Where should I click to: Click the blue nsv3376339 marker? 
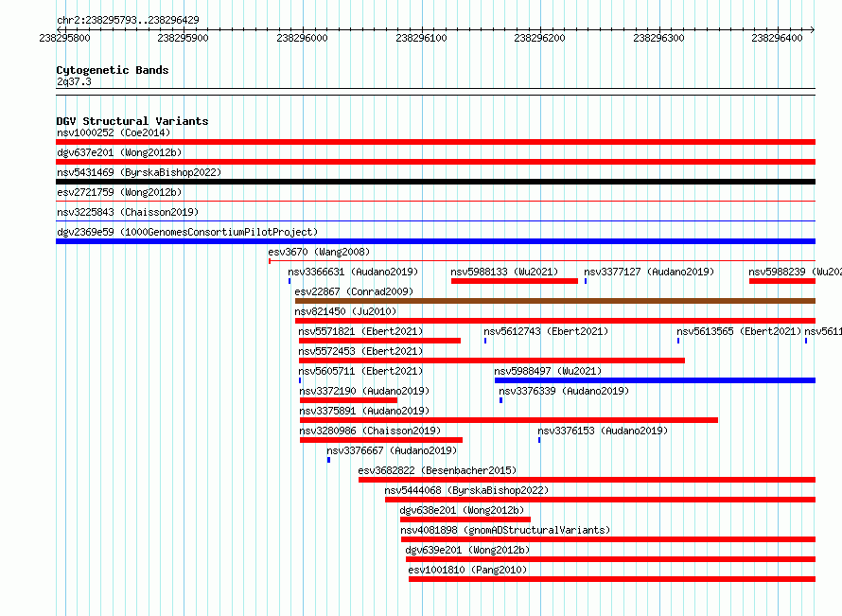[501, 400]
